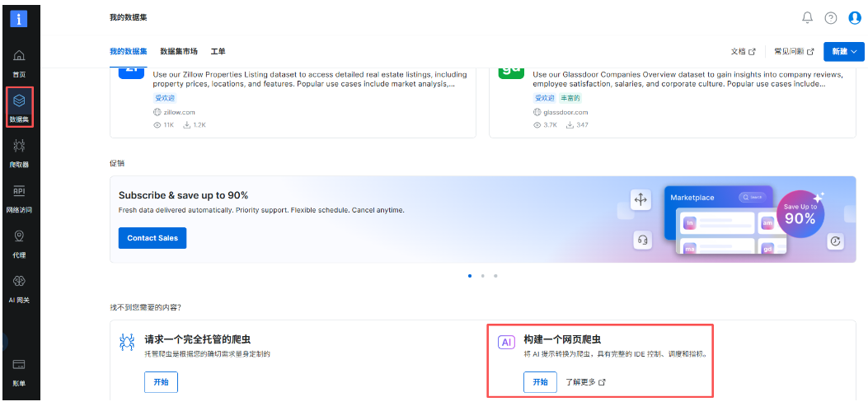Click the 受欢迎 tag on Zillow card
Screen dimensions: 868x411
pos(163,99)
